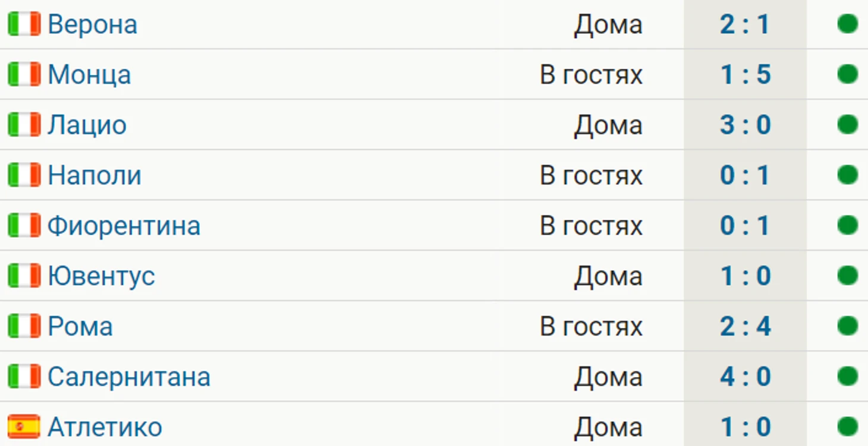Image resolution: width=868 pixels, height=446 pixels.
Task: Click the 1 : 5 score versus Монца
Action: point(745,74)
